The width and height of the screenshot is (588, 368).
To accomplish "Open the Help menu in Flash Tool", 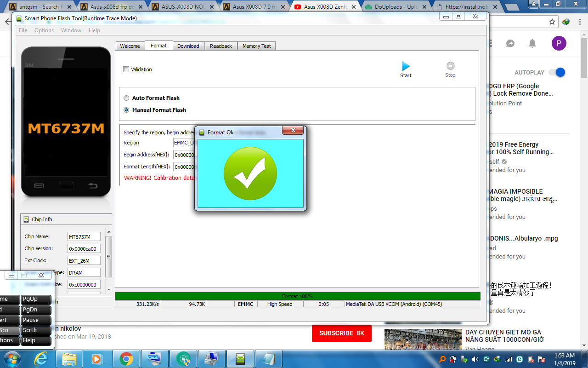I will coord(94,30).
